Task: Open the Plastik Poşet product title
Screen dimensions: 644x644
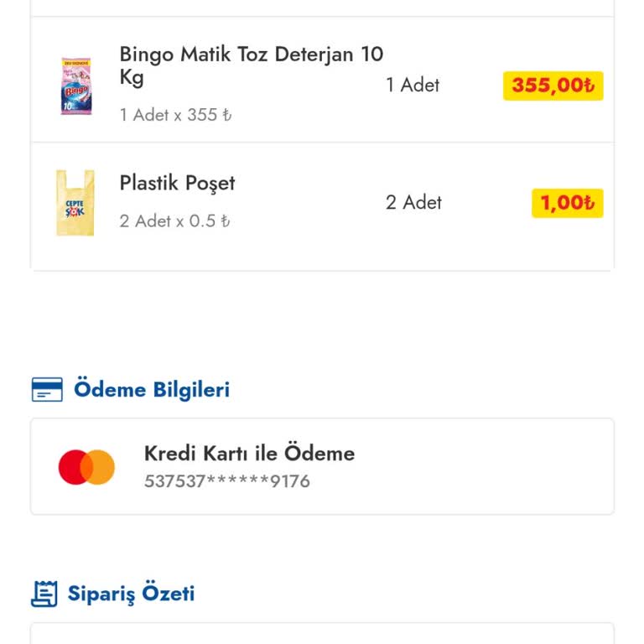Action: click(x=177, y=184)
